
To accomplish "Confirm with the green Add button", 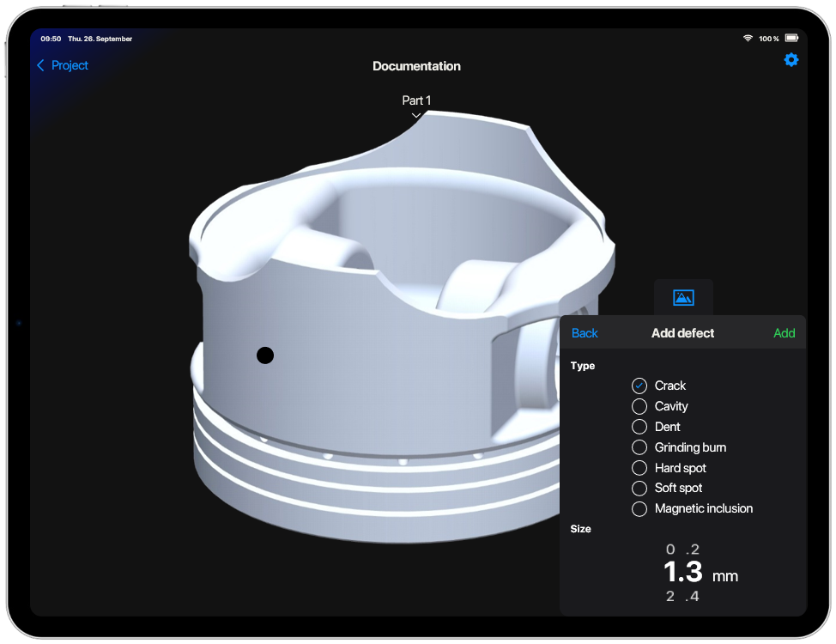I will (785, 333).
